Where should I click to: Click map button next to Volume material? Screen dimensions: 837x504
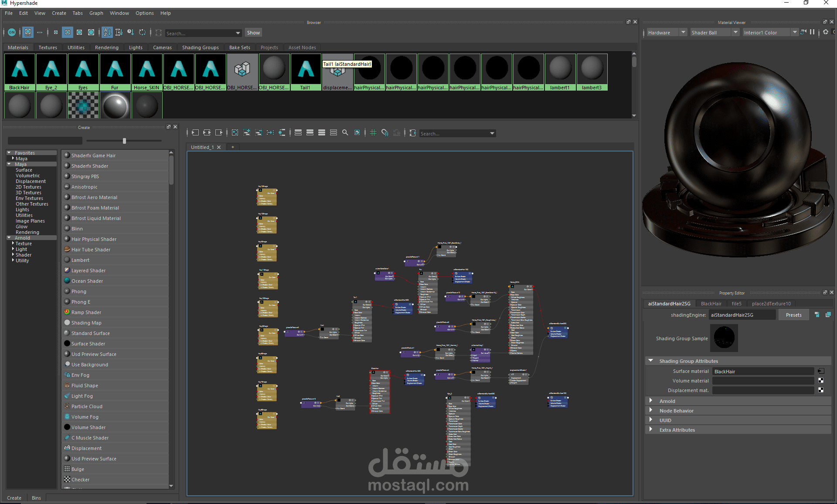coord(821,381)
